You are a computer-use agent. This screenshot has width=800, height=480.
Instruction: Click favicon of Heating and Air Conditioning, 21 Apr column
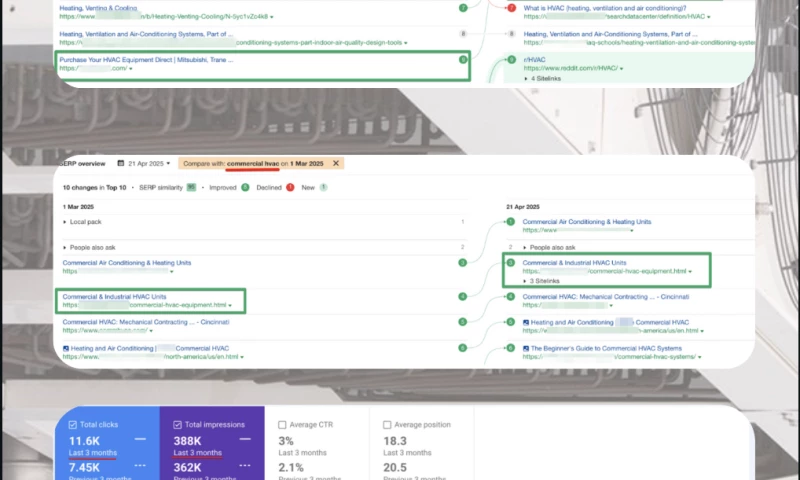[x=526, y=322]
